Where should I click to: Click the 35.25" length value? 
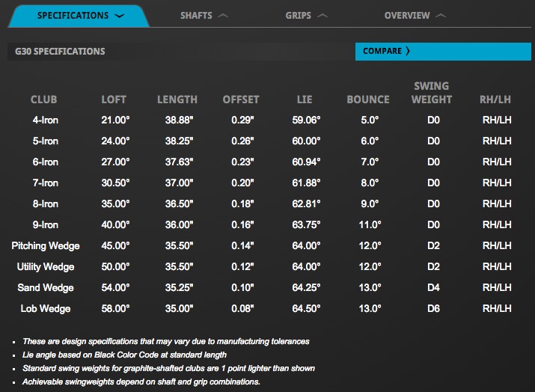click(179, 288)
